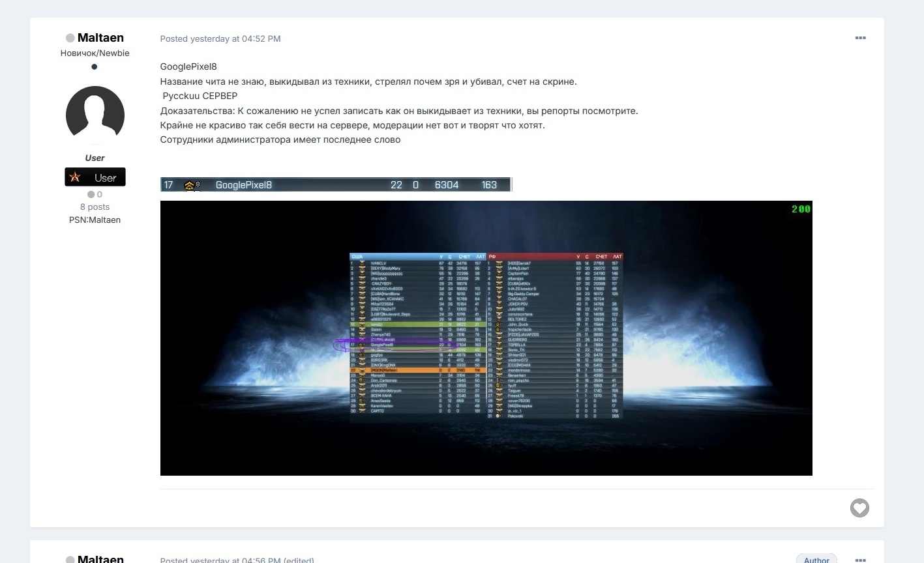Image resolution: width=924 pixels, height=563 pixels.
Task: Click the italic User group label
Action: coord(95,158)
